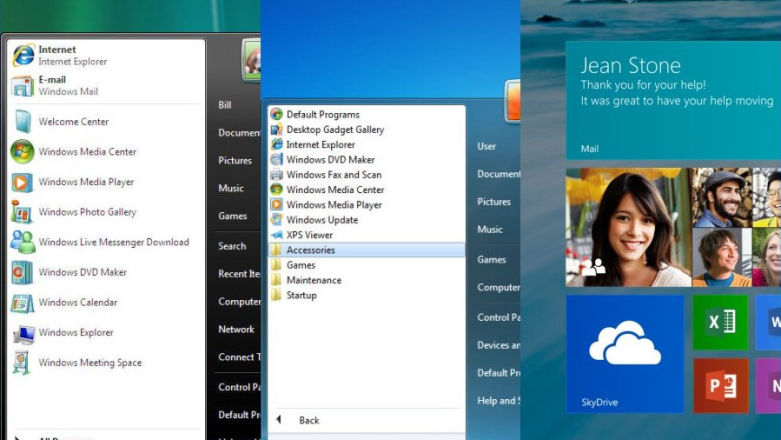Open Internet Explorer icon in Vista menu
This screenshot has height=440, width=781.
click(23, 55)
